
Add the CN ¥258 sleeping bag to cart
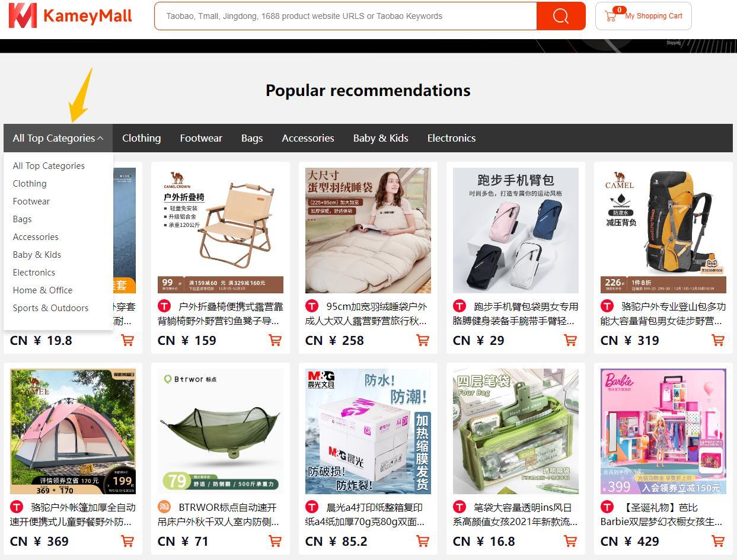pyautogui.click(x=422, y=340)
